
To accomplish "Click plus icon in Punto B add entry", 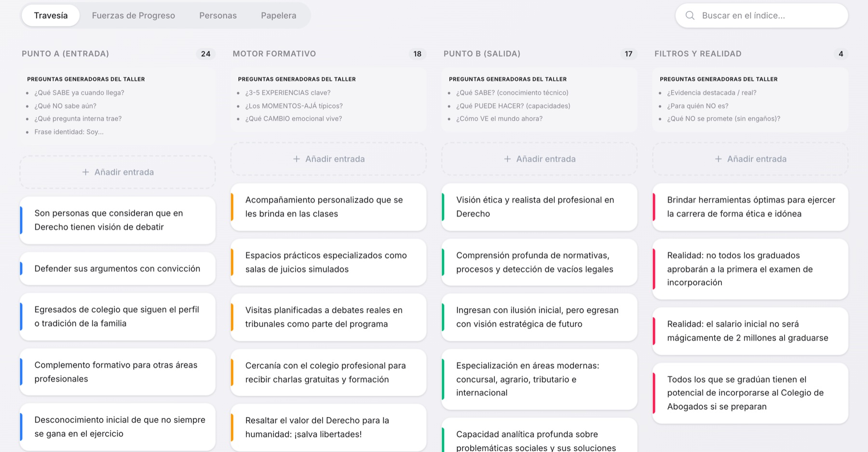I will tap(507, 159).
